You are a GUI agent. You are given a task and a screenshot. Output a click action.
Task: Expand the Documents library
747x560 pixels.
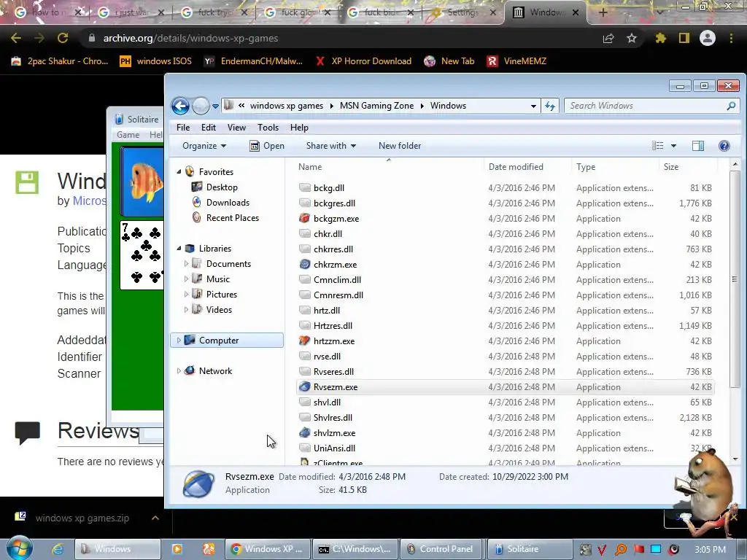pos(186,263)
